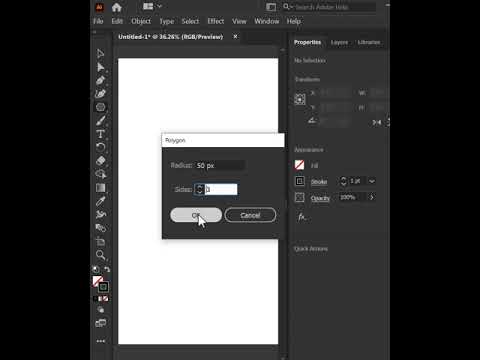
Task: Swap fill and stroke arrows
Action: [x=107, y=269]
